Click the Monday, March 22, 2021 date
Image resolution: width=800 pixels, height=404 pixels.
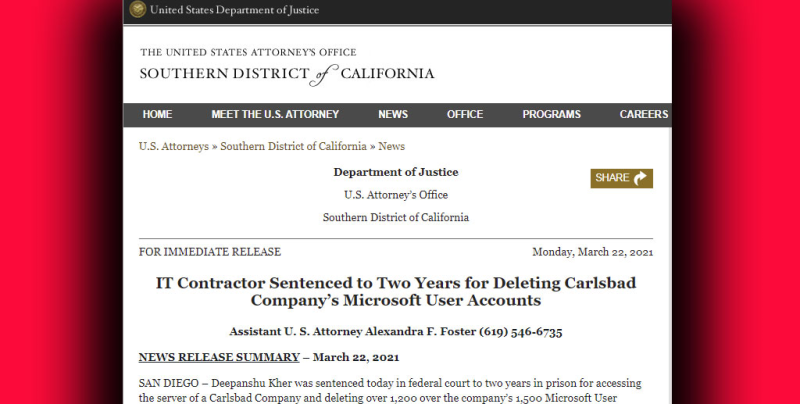pyautogui.click(x=592, y=252)
